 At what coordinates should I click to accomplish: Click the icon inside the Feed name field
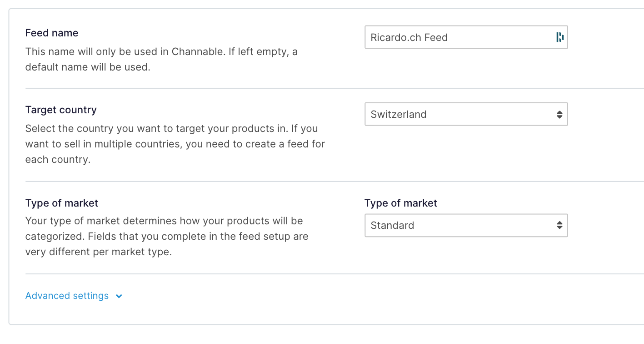click(x=560, y=37)
